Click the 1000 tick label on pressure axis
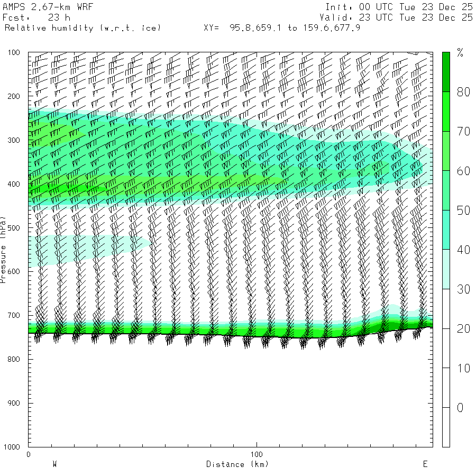Image resolution: width=476 pixels, height=476 pixels. 12,447
